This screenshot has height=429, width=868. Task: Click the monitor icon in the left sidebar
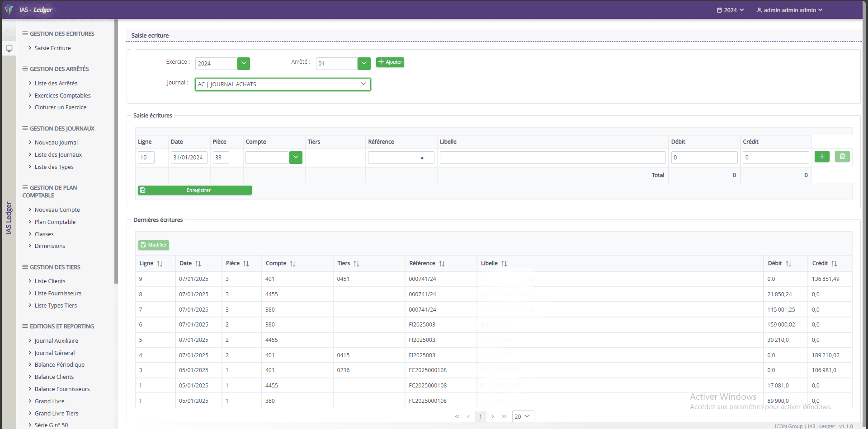point(9,48)
